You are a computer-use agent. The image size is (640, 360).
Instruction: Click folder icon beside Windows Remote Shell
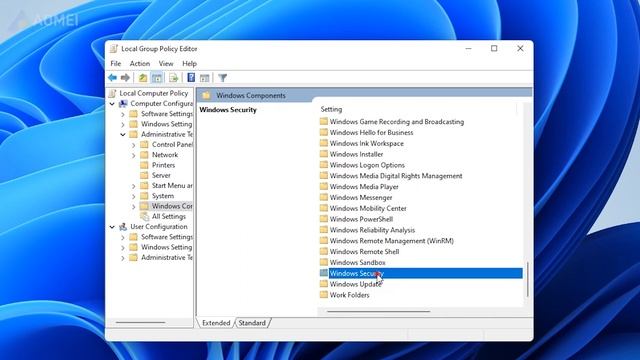pos(324,251)
